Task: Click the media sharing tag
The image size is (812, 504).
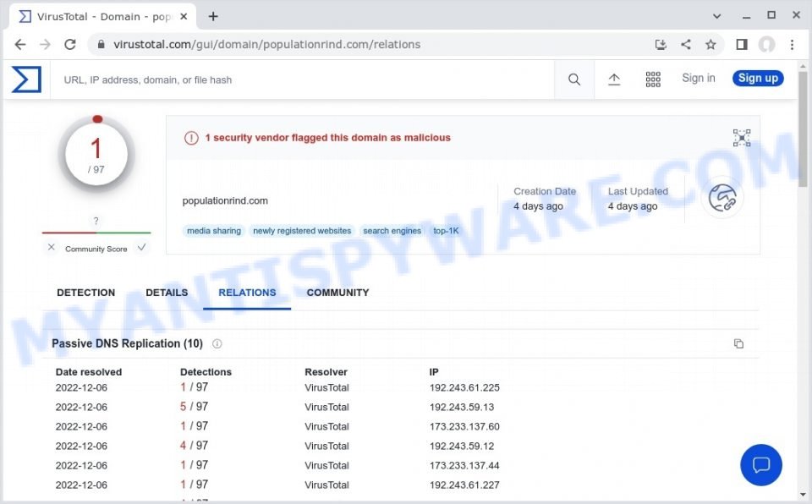Action: (x=214, y=231)
